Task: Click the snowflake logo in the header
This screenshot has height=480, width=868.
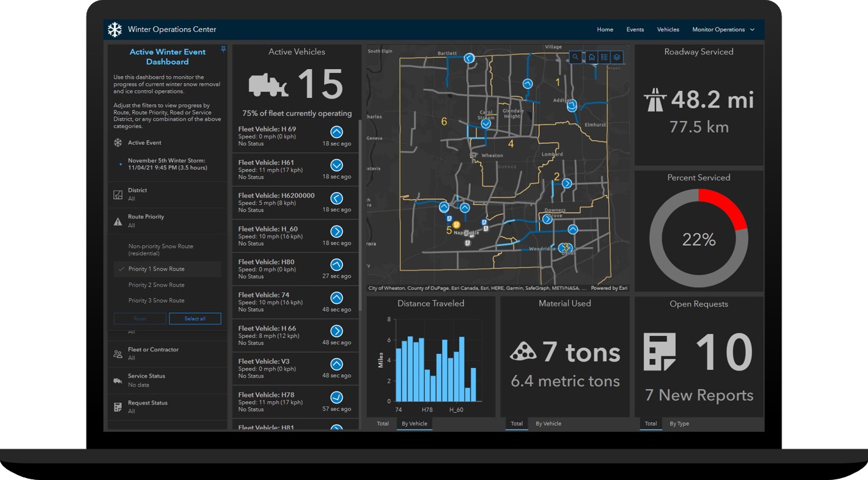Action: pos(114,29)
